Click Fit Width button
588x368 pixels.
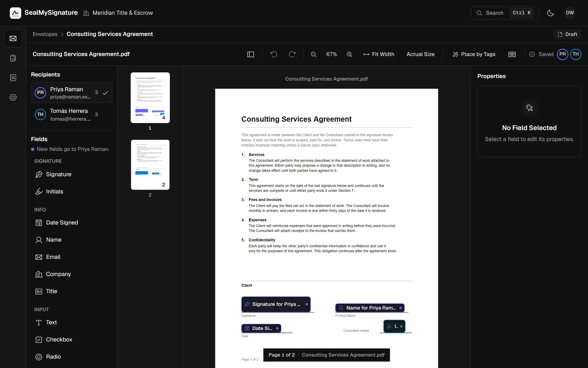[379, 54]
